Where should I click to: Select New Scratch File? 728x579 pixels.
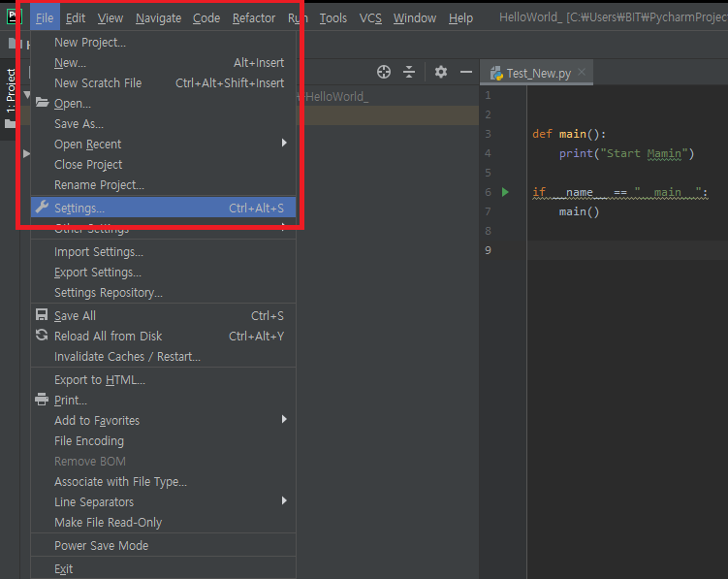pyautogui.click(x=163, y=83)
